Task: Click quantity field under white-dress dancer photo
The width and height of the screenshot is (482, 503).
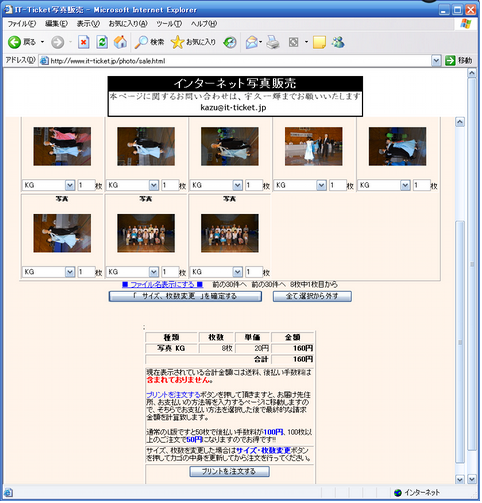Action: click(x=337, y=185)
